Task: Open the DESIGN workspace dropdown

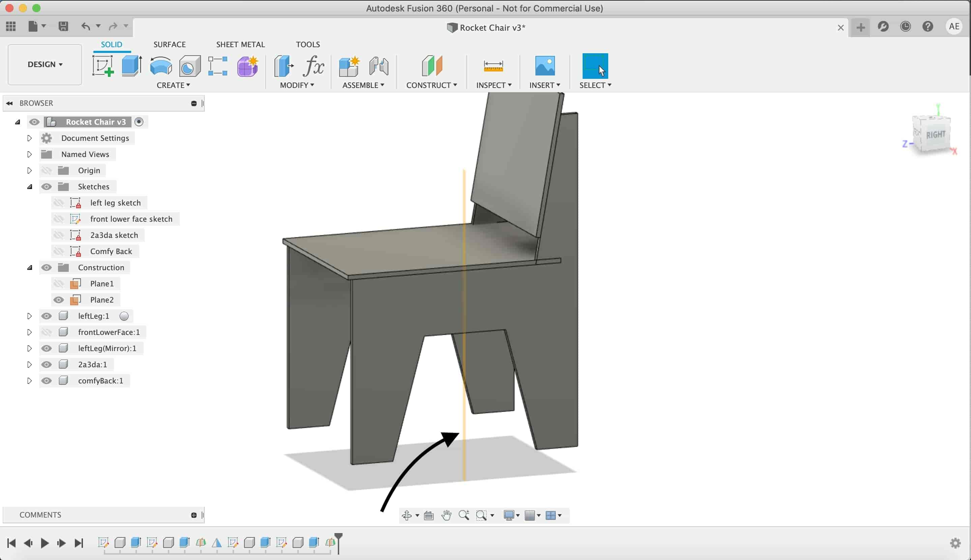Action: coord(45,64)
